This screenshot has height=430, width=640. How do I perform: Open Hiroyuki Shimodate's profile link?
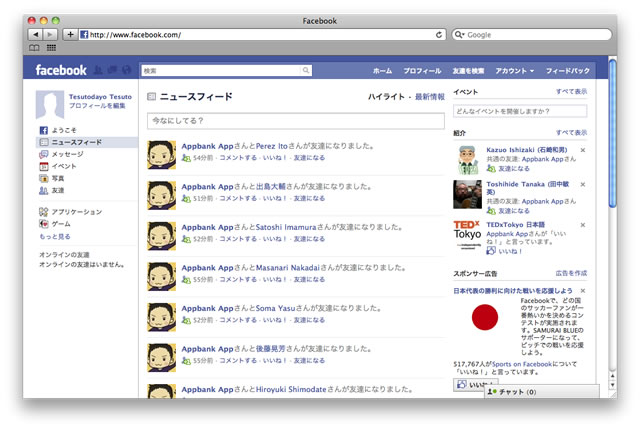click(291, 389)
